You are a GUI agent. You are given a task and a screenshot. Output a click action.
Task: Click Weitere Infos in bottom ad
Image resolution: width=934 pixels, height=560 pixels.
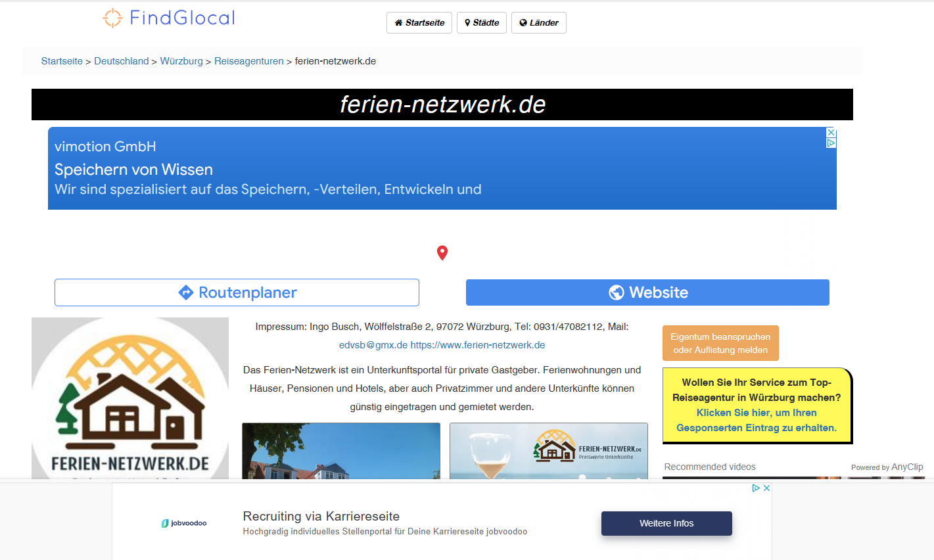[666, 523]
